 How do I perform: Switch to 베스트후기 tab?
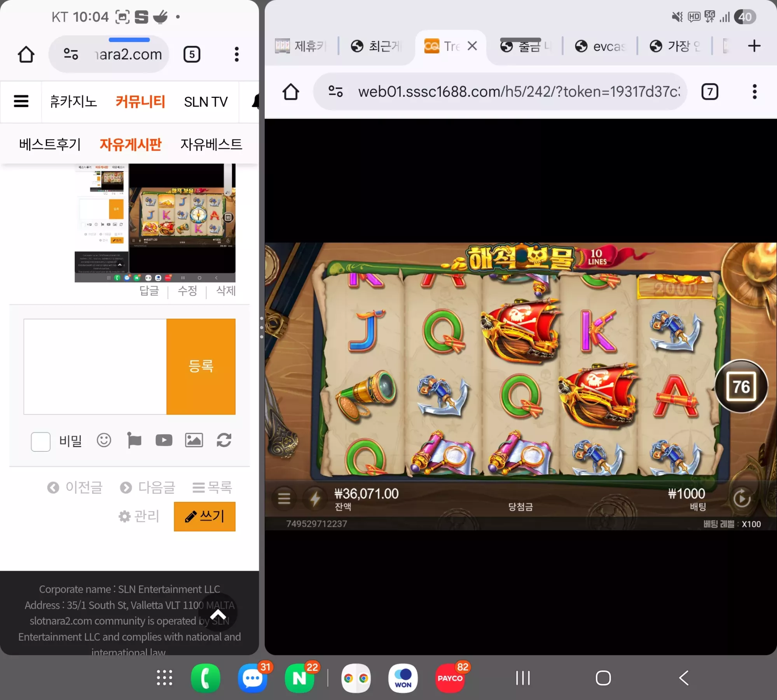point(50,144)
